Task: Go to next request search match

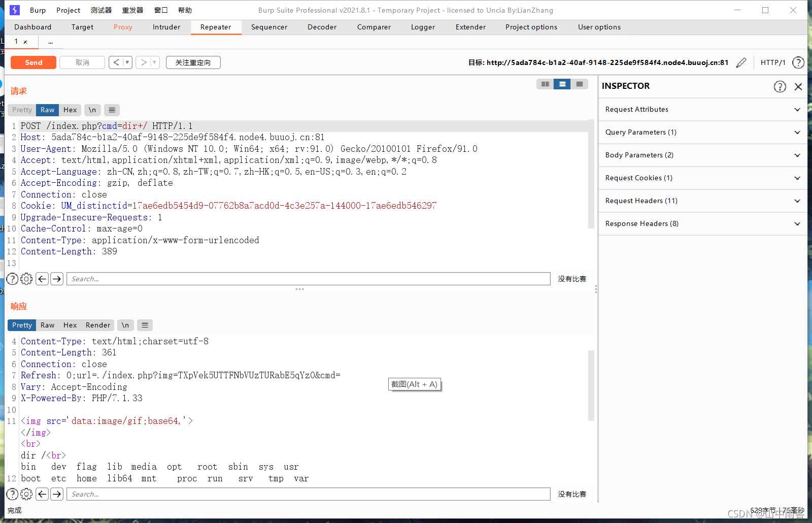Action: click(x=57, y=279)
